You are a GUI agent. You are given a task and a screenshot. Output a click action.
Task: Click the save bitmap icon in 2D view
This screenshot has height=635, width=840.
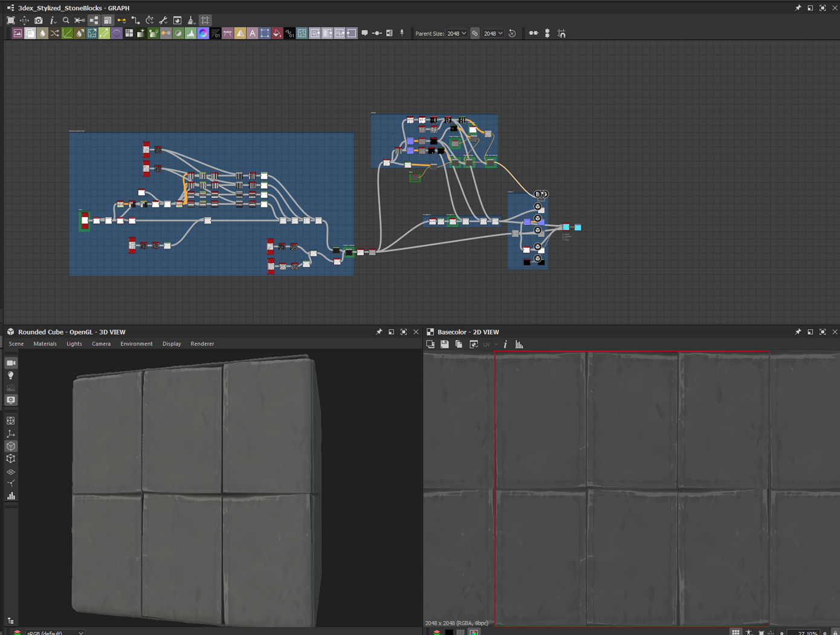click(x=445, y=345)
